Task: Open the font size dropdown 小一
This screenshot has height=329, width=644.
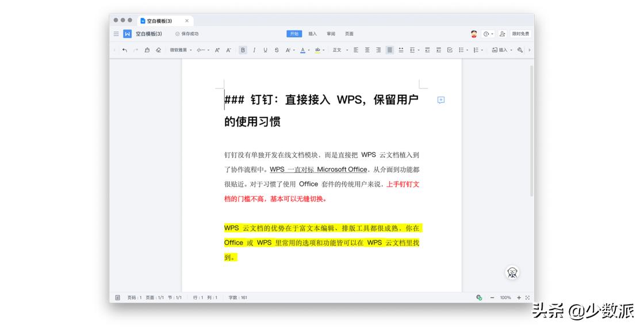Action: pyautogui.click(x=203, y=50)
